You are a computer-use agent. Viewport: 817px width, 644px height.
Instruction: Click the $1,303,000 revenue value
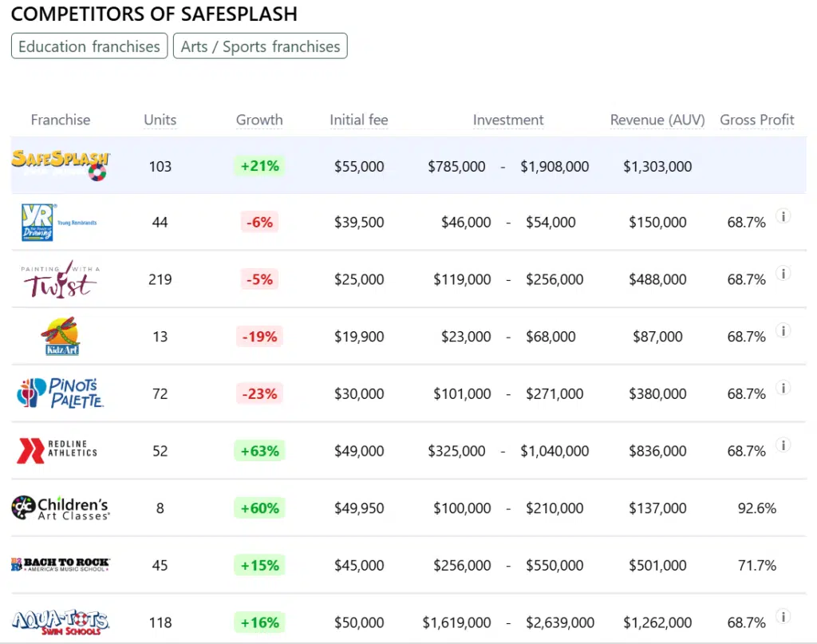point(657,167)
